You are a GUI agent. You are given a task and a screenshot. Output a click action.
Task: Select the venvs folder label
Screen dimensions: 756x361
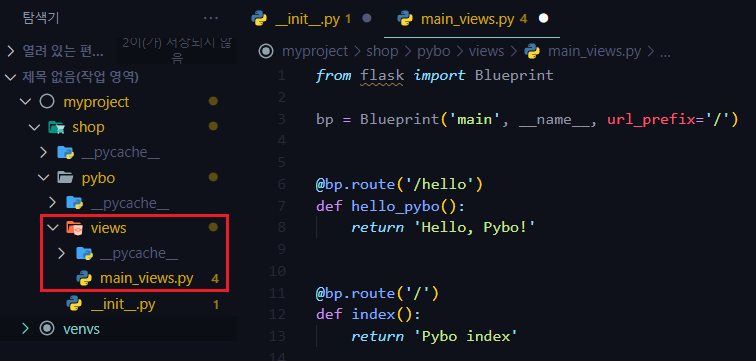(81, 329)
